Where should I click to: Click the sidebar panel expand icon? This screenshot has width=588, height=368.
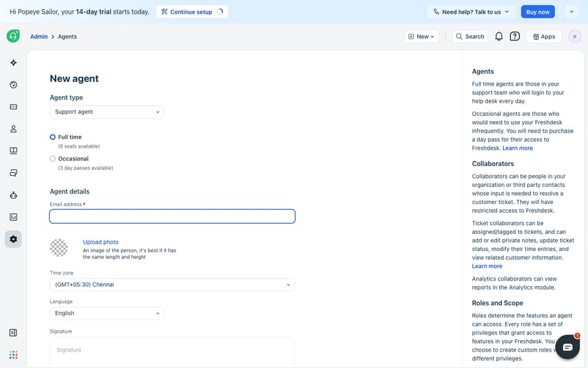pyautogui.click(x=13, y=333)
